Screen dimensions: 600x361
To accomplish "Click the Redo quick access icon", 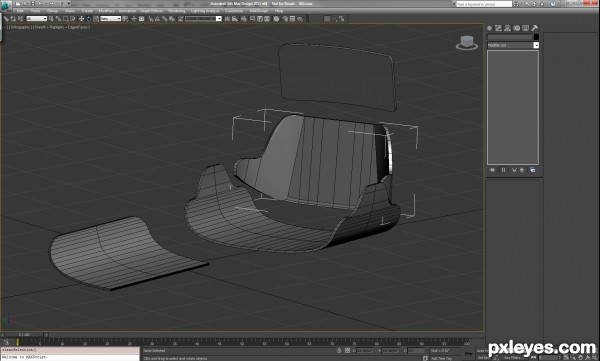I will tap(52, 4).
